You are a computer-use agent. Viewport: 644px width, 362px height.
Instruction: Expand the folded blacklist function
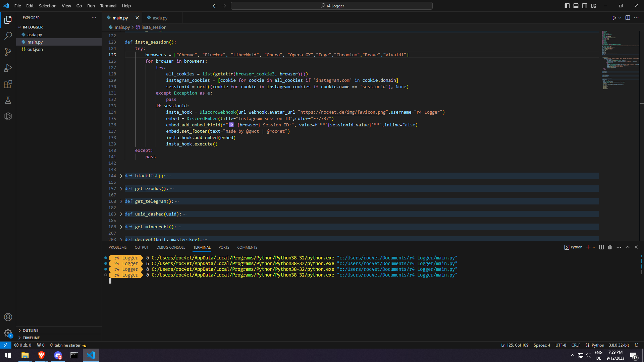click(x=121, y=176)
